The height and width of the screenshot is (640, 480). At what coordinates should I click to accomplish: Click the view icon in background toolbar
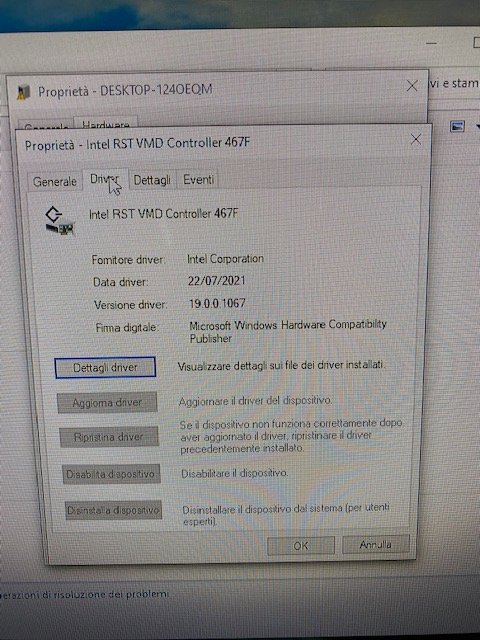(457, 127)
